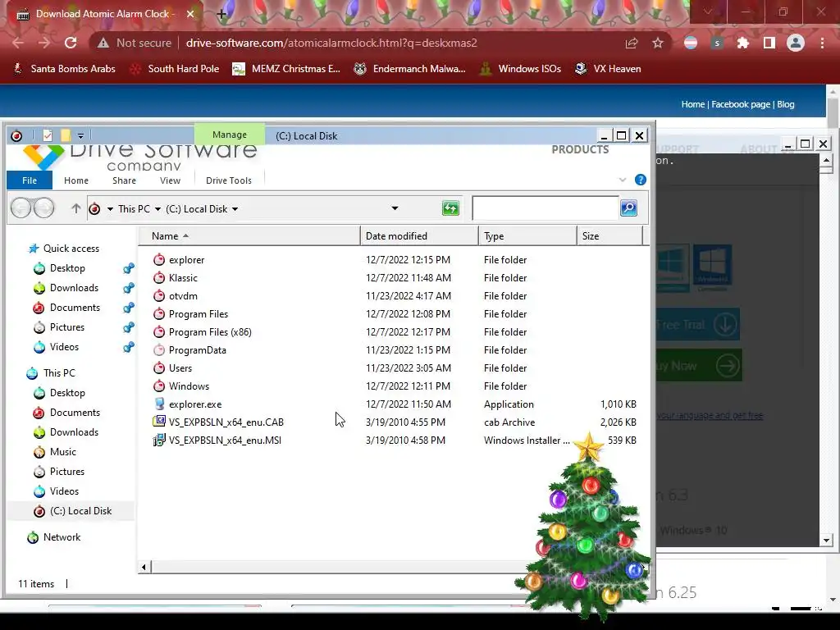The height and width of the screenshot is (630, 840).
Task: Open the Chrome side panel icon
Action: coord(769,43)
